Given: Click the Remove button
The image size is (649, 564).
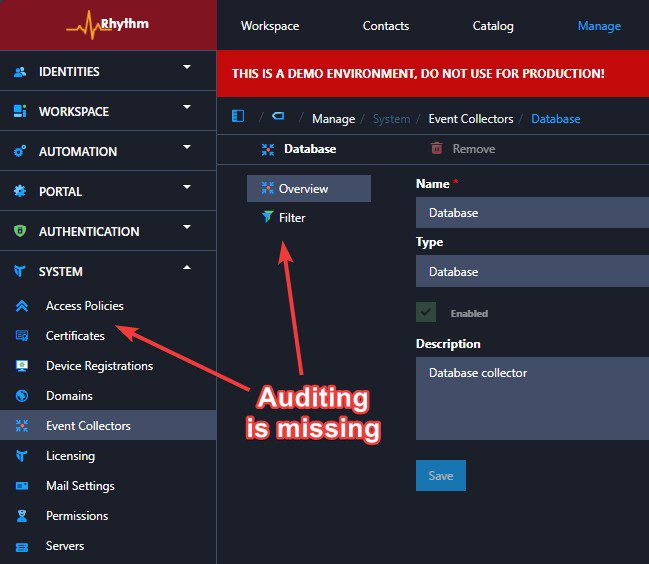Looking at the screenshot, I should [x=462, y=149].
